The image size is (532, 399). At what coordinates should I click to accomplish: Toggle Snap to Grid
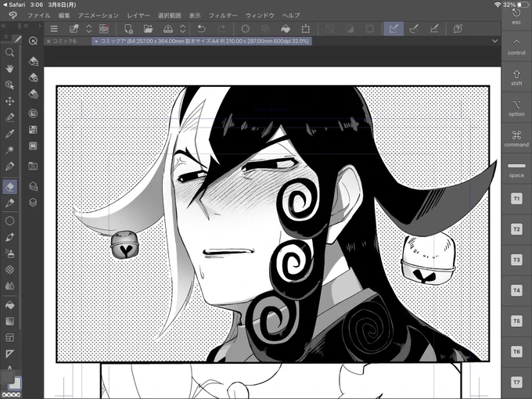[434, 29]
